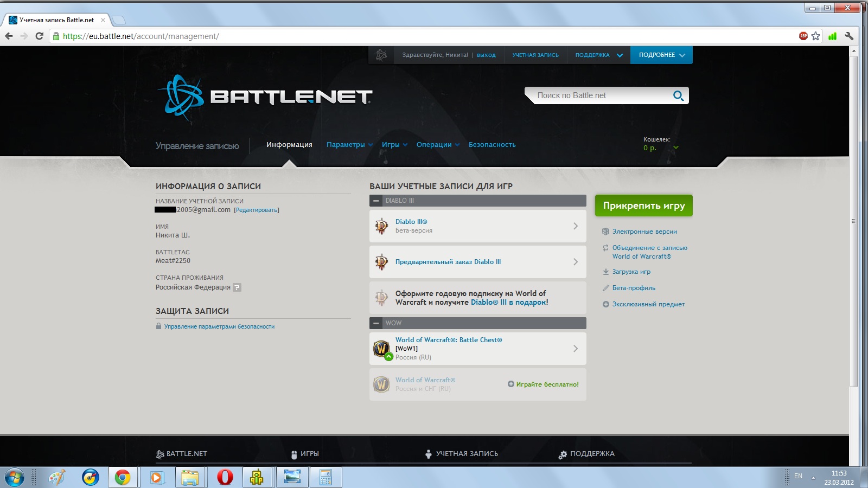Click the Прикрепить игру button
Viewport: 868px width, 488px height.
coord(644,206)
